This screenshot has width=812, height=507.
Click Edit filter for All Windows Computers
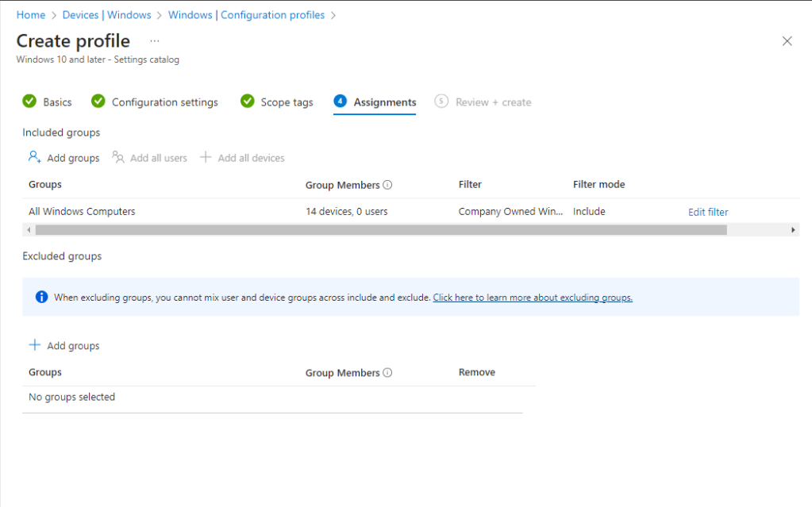[707, 212]
